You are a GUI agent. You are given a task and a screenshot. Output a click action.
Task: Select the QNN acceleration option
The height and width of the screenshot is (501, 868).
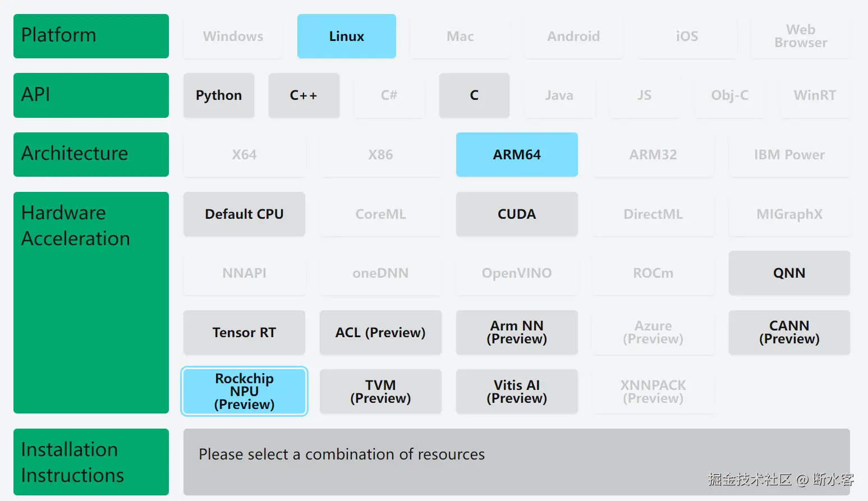click(x=789, y=273)
